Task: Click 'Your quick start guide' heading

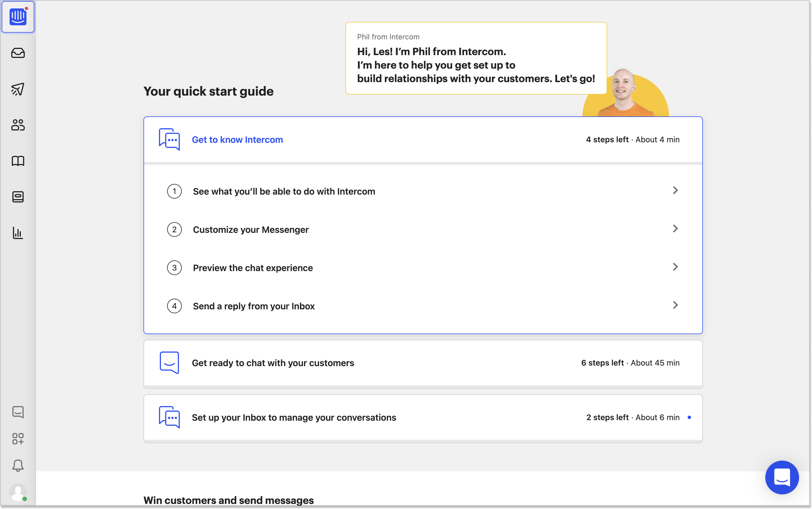Action: click(208, 91)
